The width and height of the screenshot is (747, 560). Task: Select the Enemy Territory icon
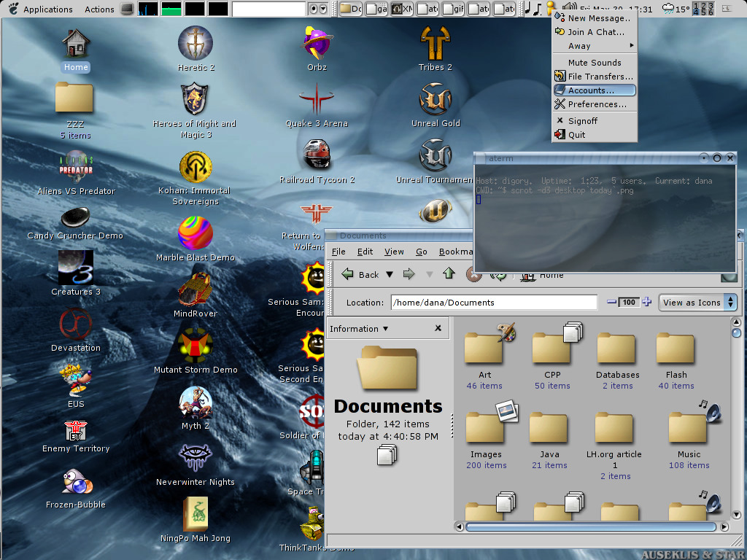coord(76,430)
